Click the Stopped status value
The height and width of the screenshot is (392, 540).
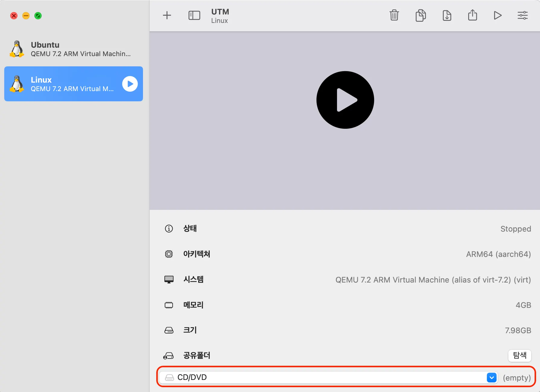pos(516,229)
